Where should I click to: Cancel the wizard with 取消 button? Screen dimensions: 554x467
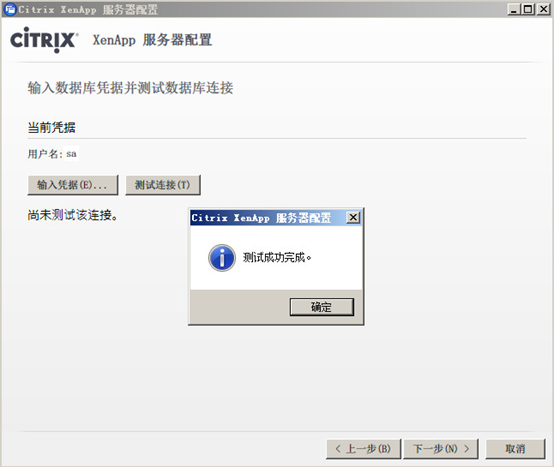point(515,449)
